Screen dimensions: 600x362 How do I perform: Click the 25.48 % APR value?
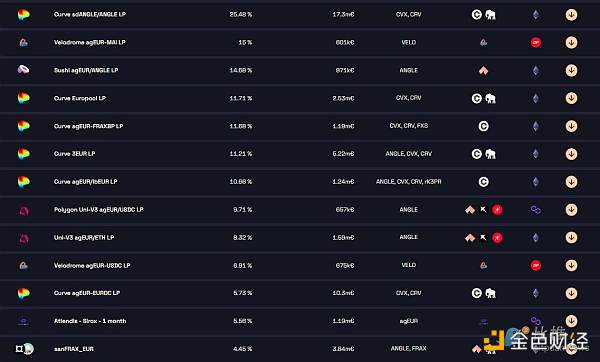pos(241,15)
